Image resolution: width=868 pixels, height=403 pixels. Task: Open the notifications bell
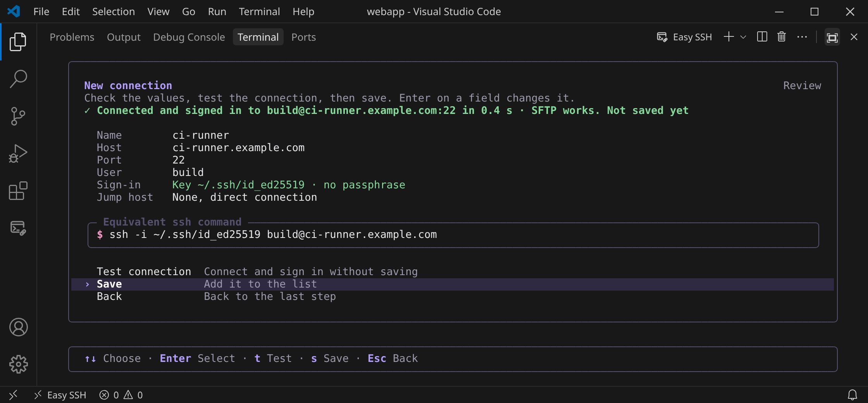pos(852,395)
